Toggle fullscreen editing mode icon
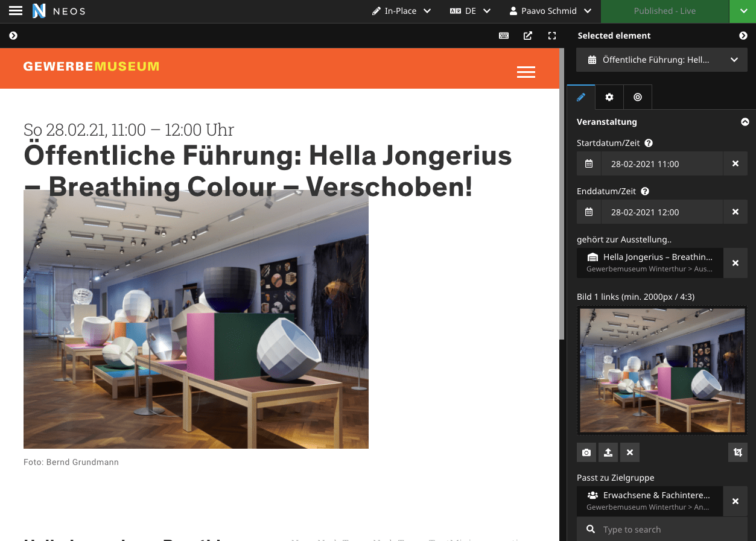This screenshot has width=756, height=541. (551, 36)
